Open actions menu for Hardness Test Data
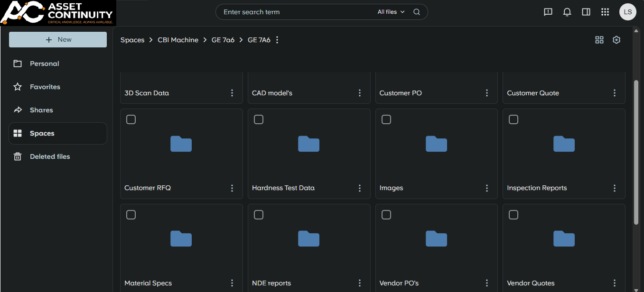This screenshot has height=292, width=644. 360,188
